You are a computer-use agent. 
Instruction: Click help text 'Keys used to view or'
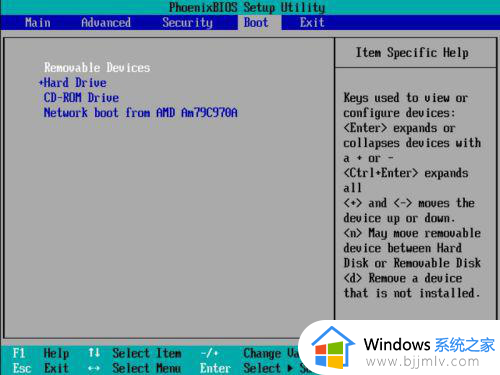[x=406, y=98]
